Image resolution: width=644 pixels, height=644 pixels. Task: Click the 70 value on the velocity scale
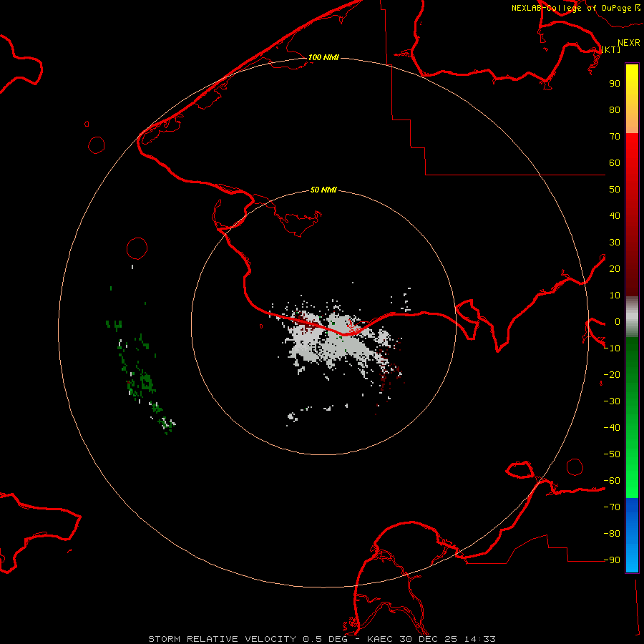coord(615,137)
